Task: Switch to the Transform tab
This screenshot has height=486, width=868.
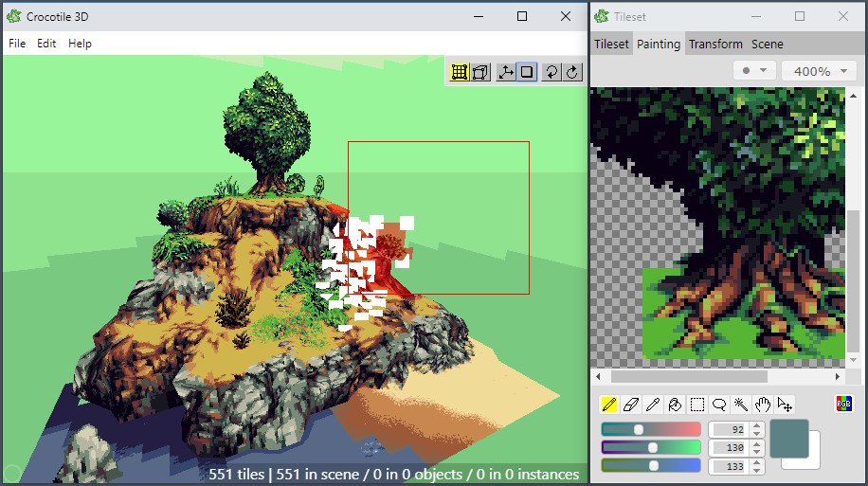Action: point(715,44)
